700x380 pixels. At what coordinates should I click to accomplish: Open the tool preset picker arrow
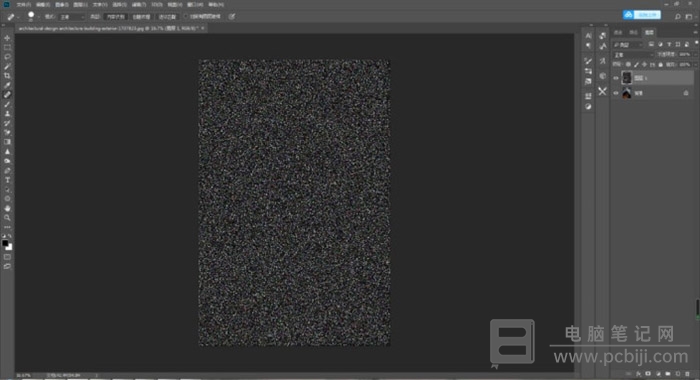(x=18, y=17)
